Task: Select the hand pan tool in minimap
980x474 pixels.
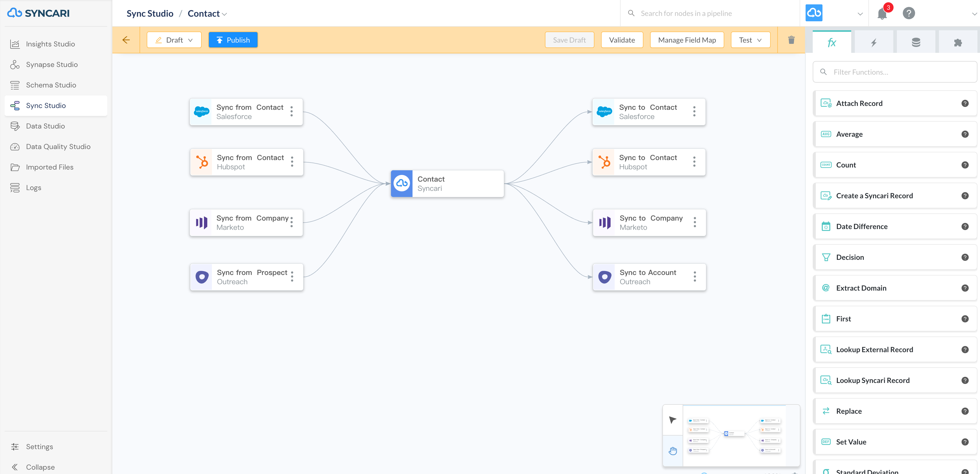Action: 673,451
